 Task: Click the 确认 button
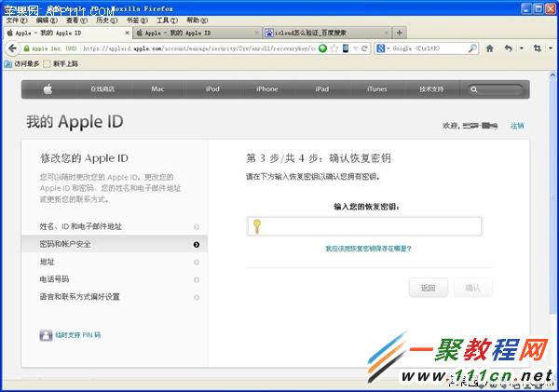click(472, 288)
